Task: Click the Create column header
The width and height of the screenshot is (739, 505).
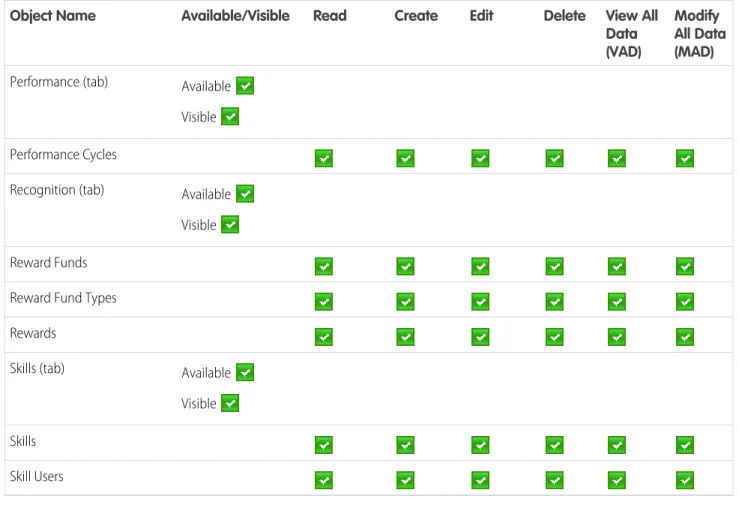Action: 416,16
